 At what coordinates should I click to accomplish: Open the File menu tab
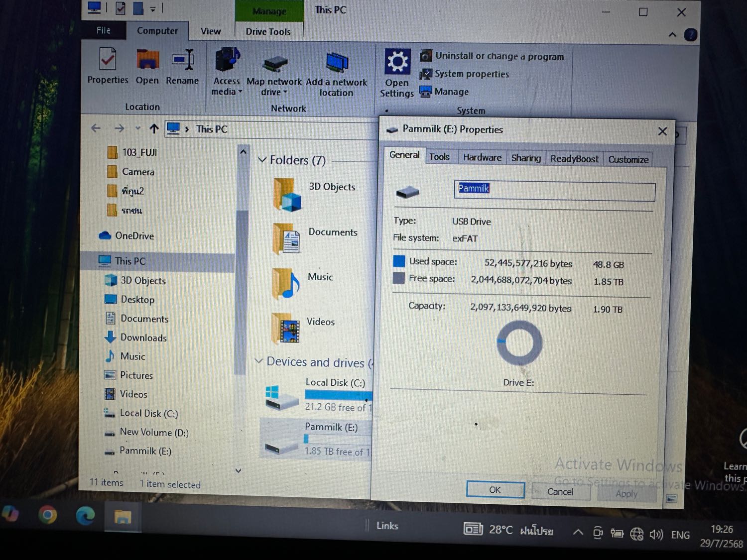104,30
